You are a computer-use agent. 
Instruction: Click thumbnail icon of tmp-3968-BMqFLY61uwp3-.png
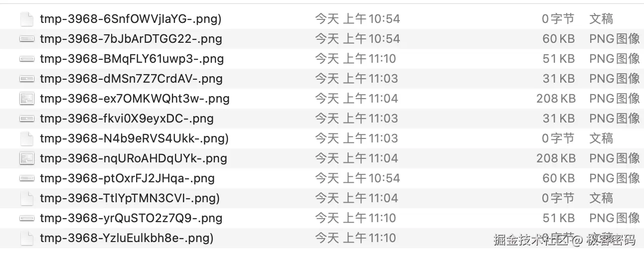(26, 59)
